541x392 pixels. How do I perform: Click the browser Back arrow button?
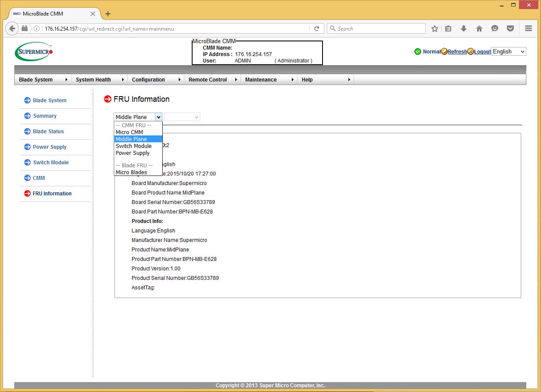12,28
